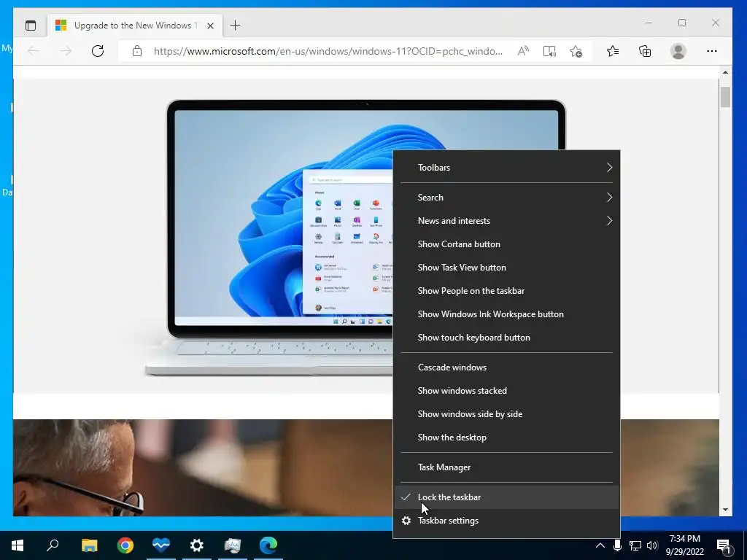
Task: Toggle Show People on the taskbar
Action: [x=506, y=291]
